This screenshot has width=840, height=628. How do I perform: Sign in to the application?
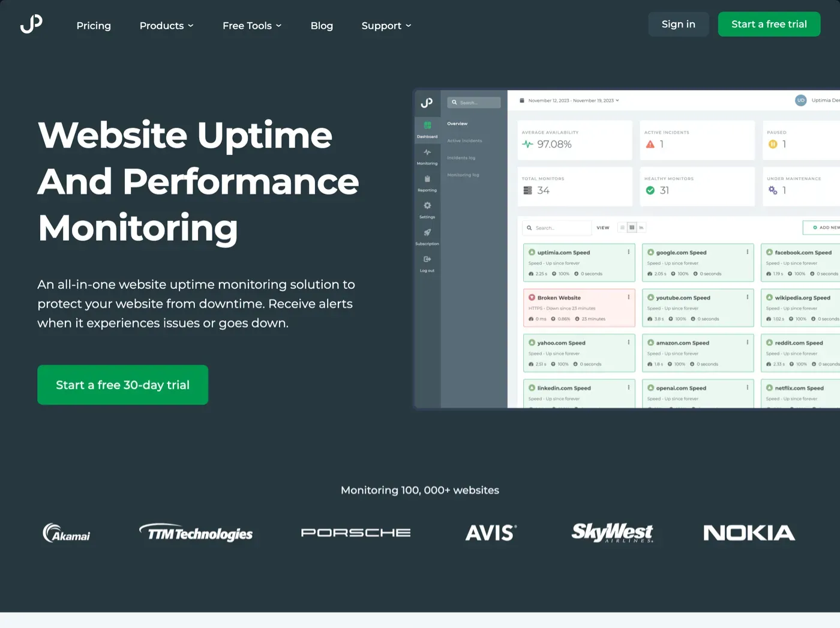click(x=678, y=24)
